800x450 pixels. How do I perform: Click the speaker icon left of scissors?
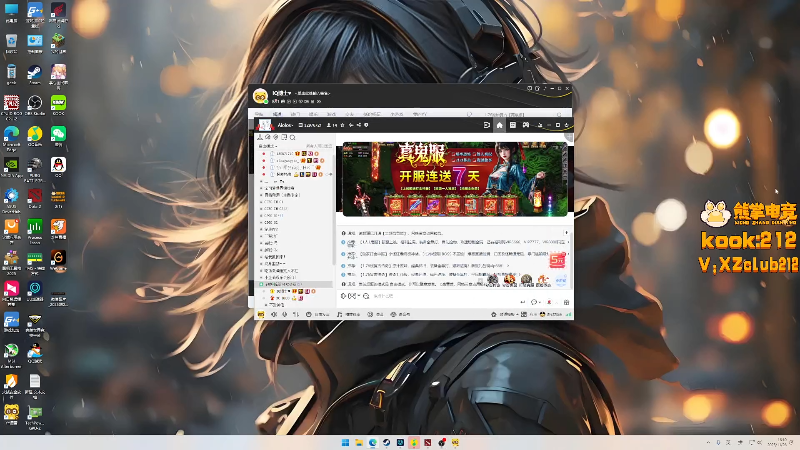pos(343,296)
